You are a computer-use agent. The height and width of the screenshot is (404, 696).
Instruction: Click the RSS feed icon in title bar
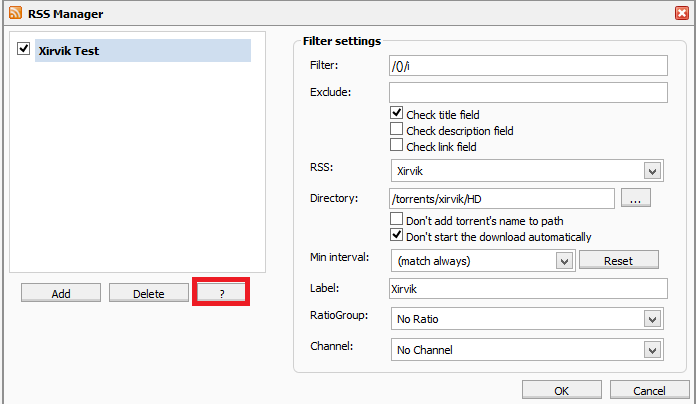[16, 13]
